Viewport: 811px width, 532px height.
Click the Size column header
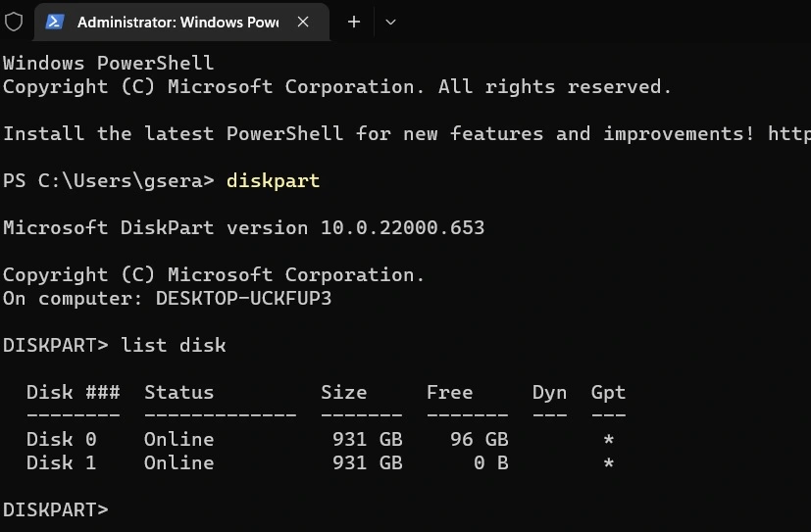pos(343,393)
